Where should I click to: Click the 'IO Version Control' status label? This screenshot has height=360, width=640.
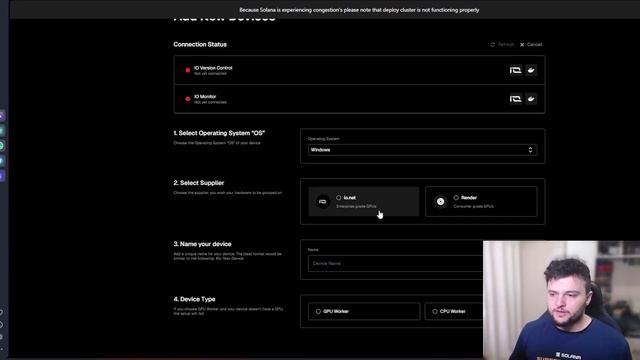click(x=213, y=68)
